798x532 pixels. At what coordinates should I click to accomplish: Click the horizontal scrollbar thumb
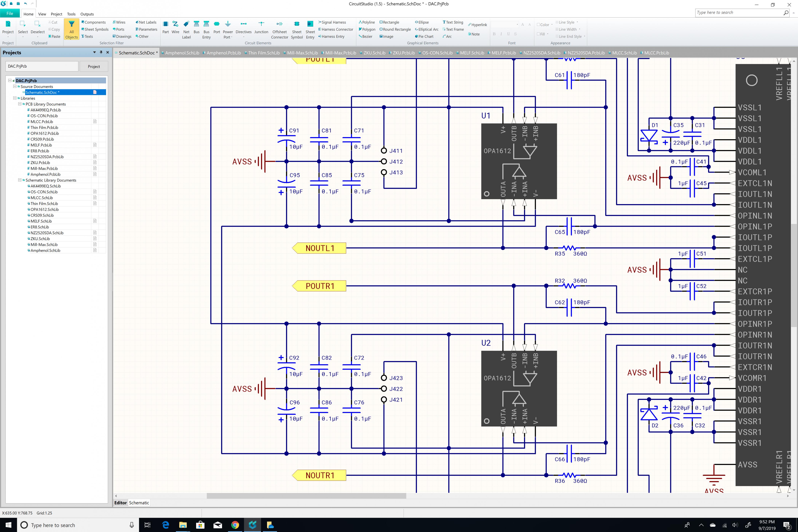pos(306,496)
